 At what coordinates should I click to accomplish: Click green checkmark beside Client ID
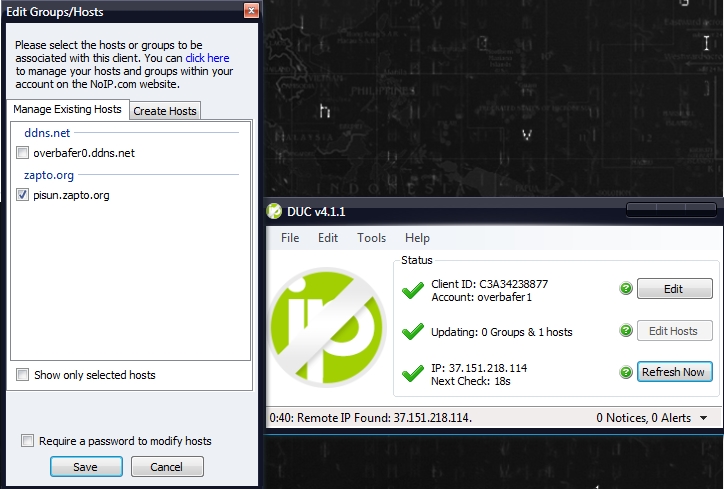click(413, 290)
